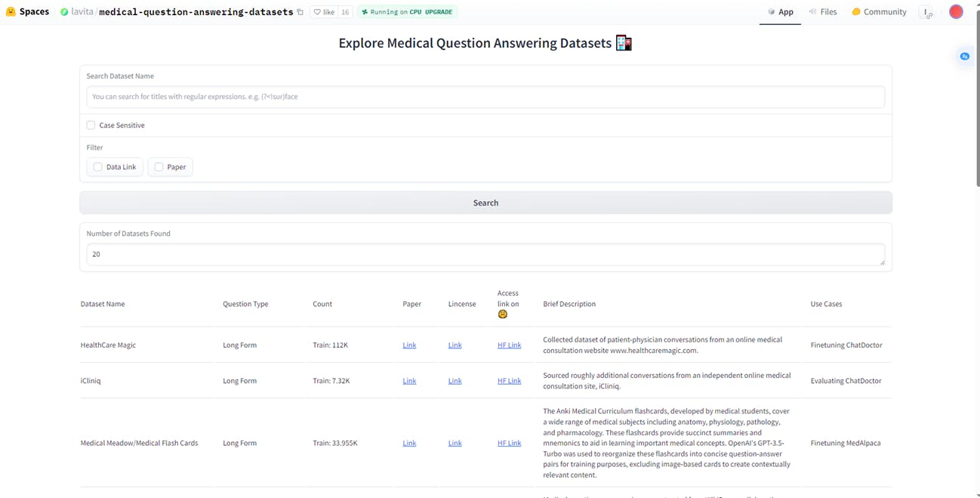Focus the Search Dataset Name input field
The image size is (980, 498).
[x=485, y=97]
